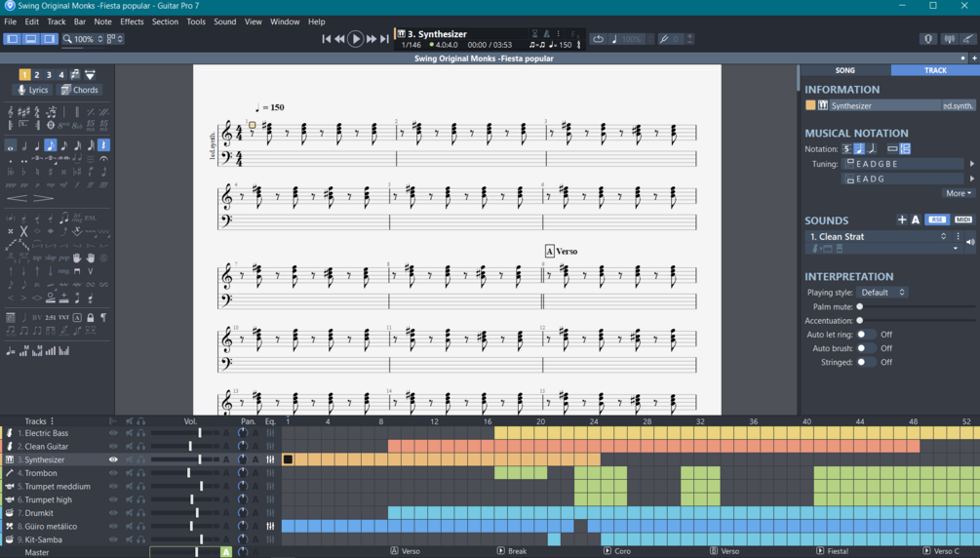Click the timer 2:51 icon
Screen dimensions: 980x558
click(50, 318)
